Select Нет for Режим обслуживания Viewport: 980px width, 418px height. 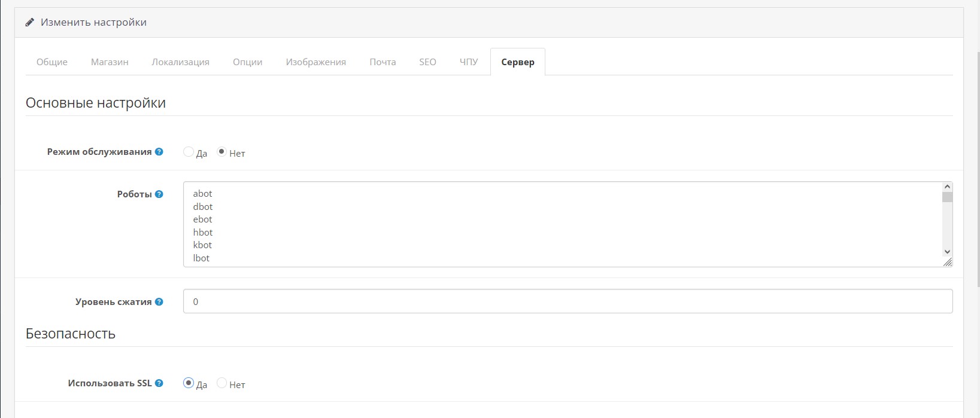coord(222,152)
